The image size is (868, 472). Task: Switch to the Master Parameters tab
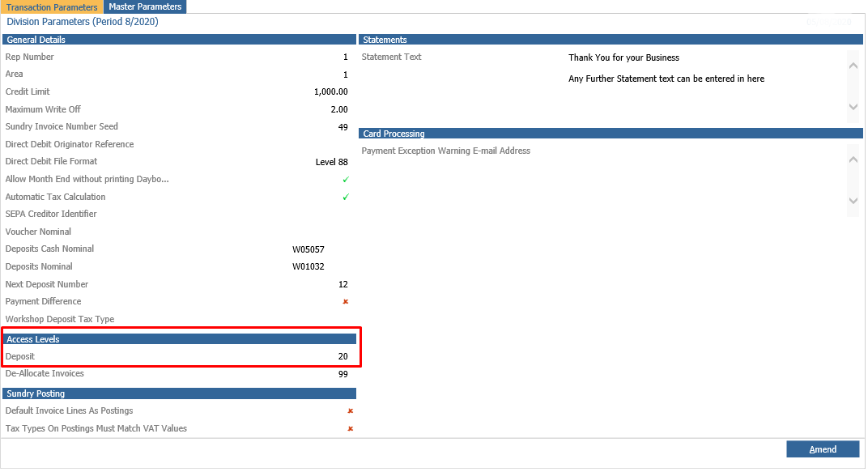(x=145, y=6)
